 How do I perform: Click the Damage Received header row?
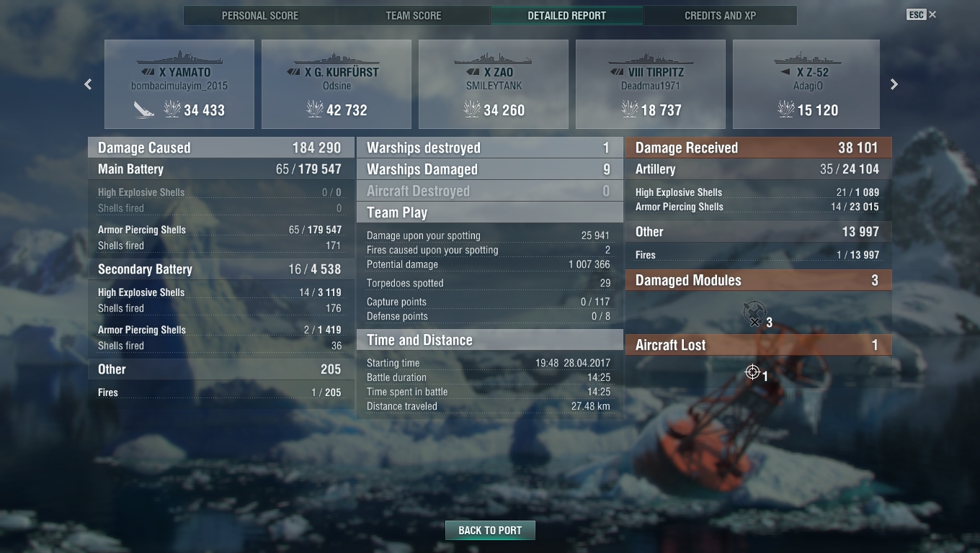tap(759, 148)
